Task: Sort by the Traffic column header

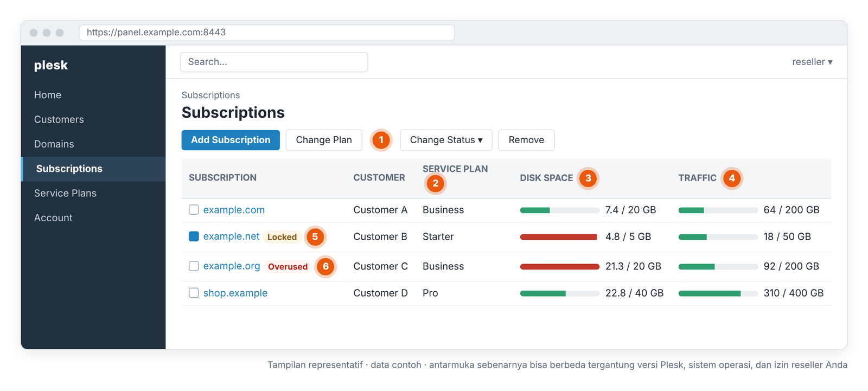Action: [x=697, y=178]
